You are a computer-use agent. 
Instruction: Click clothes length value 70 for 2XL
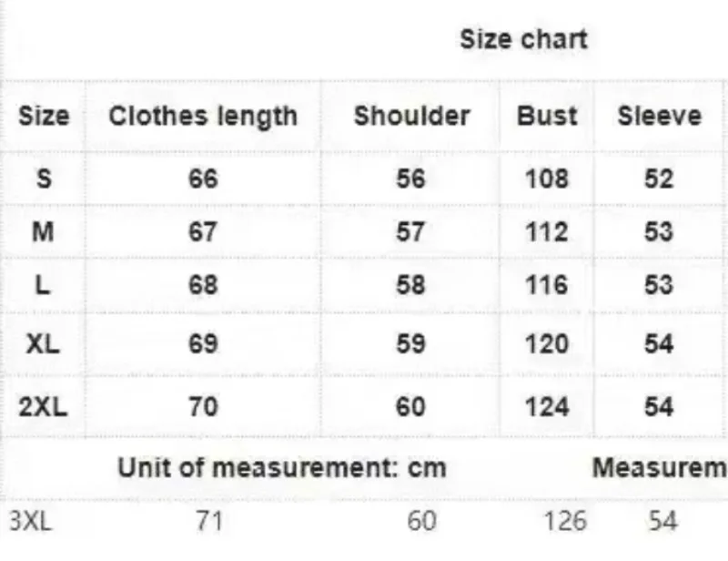(203, 405)
